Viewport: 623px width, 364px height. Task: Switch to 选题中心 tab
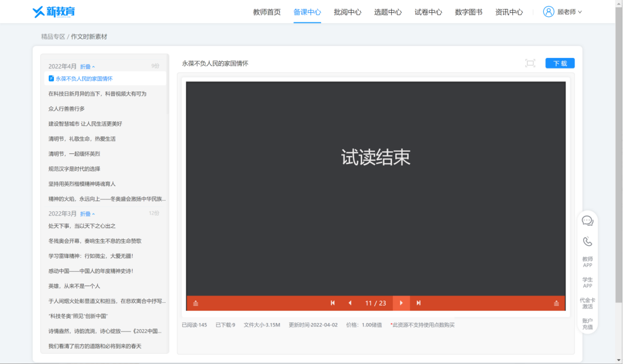[x=388, y=12]
